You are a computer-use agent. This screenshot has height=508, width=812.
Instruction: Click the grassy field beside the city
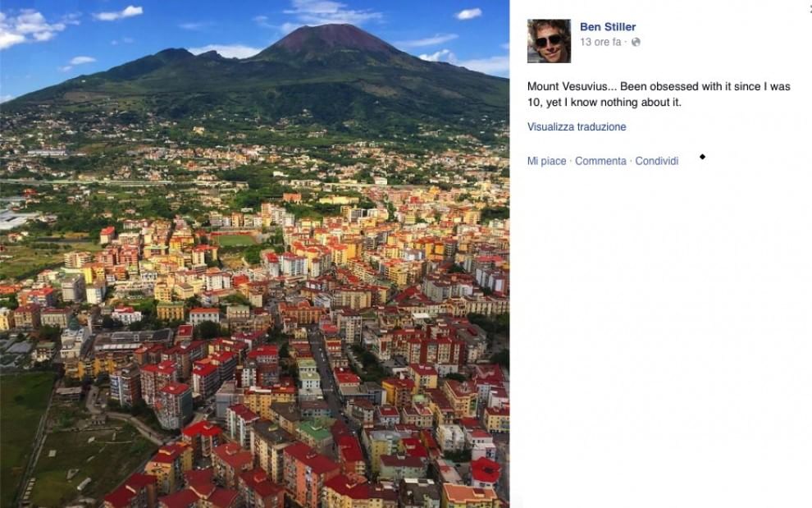pyautogui.click(x=23, y=410)
